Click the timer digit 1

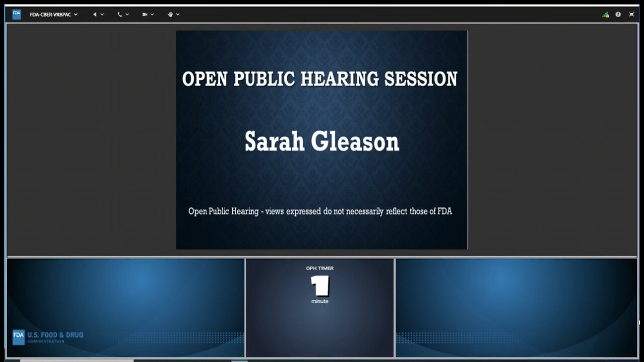320,286
